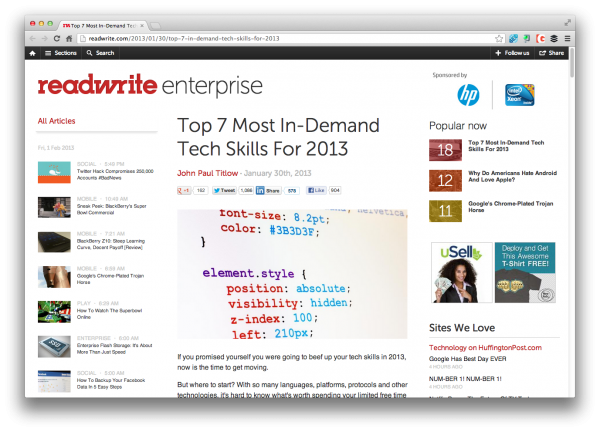The height and width of the screenshot is (432, 600).
Task: Click the popular item numbered 11
Action: (445, 211)
